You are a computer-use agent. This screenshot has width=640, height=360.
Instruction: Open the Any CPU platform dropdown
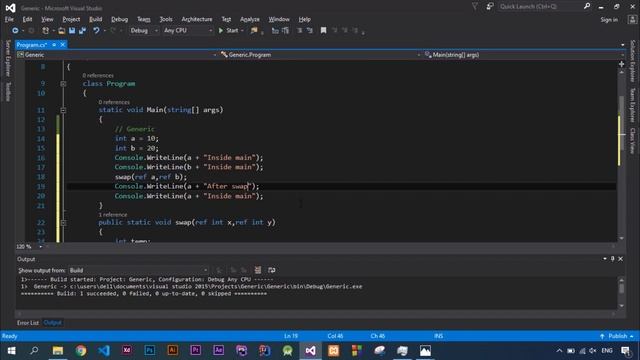tap(188, 31)
